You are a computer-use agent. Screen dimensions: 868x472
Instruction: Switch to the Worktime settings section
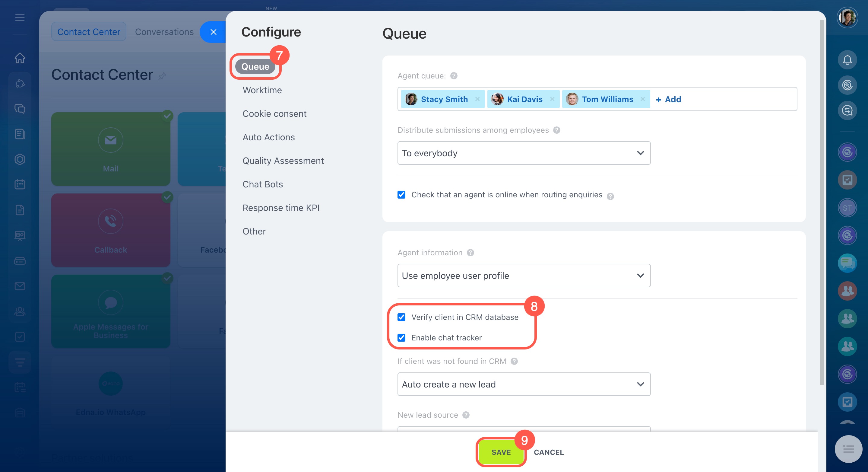pos(262,90)
